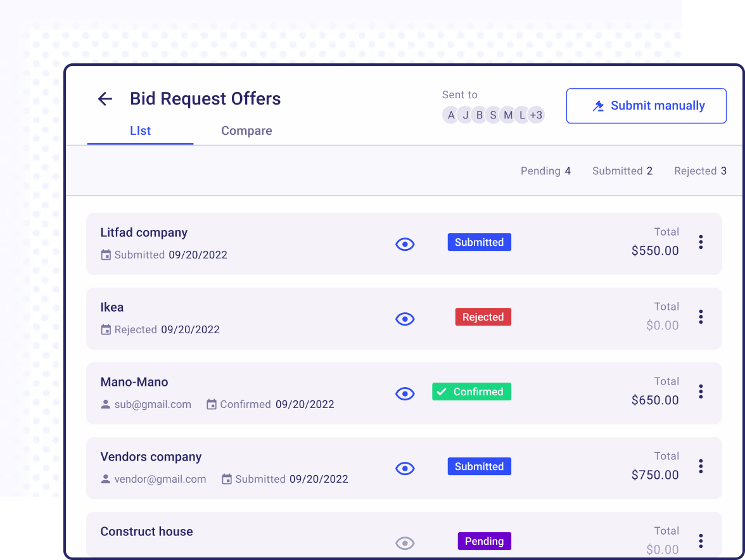Click calendar icon in Vendors company row
Screen dimensions: 745x560
click(x=227, y=479)
